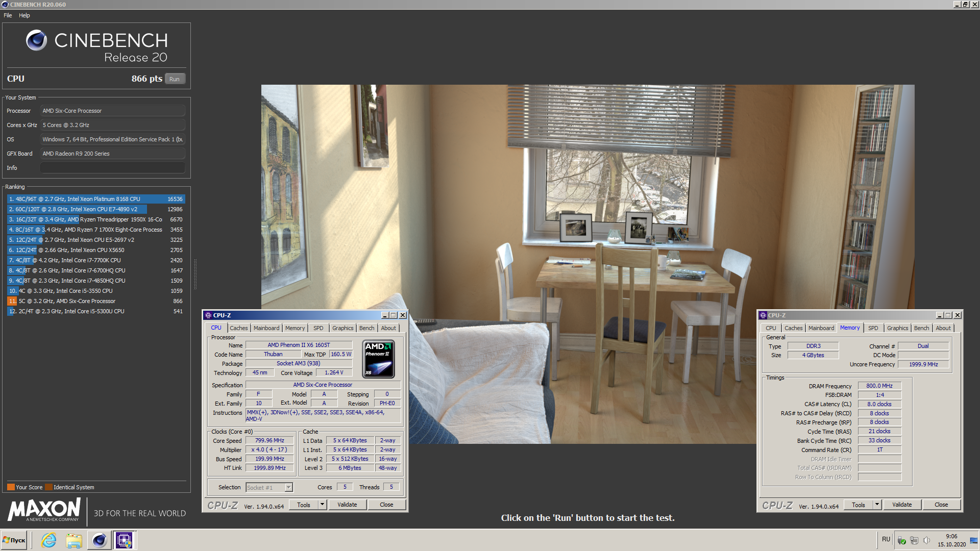Switch to Mainboard tab in left CPU-Z
Image resolution: width=980 pixels, height=551 pixels.
click(266, 328)
